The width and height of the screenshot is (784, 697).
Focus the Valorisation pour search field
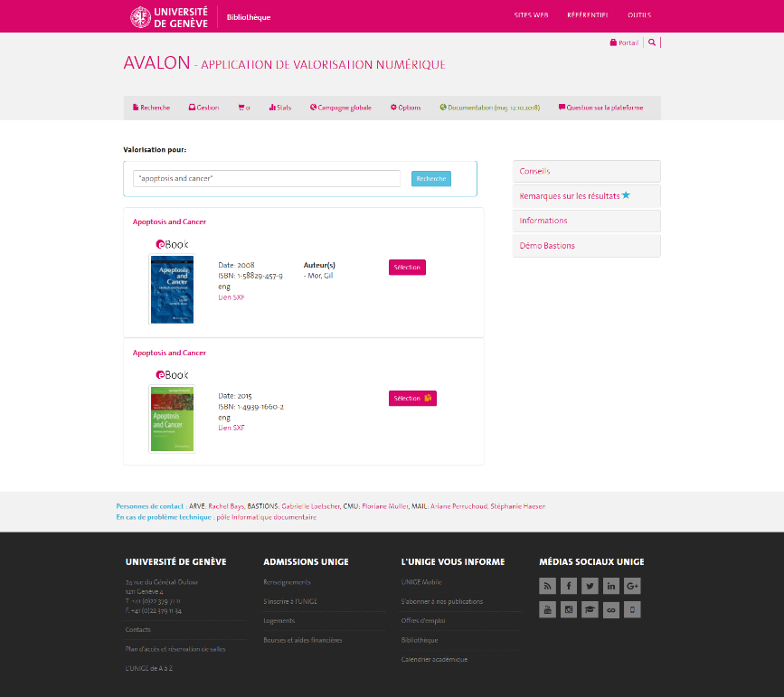pos(267,178)
